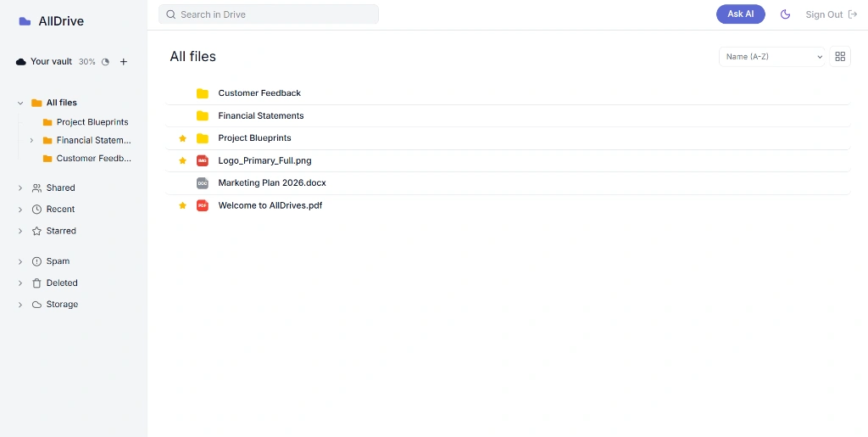
Task: Click the Project Blueprints folder icon in sidebar tree
Action: coord(47,122)
